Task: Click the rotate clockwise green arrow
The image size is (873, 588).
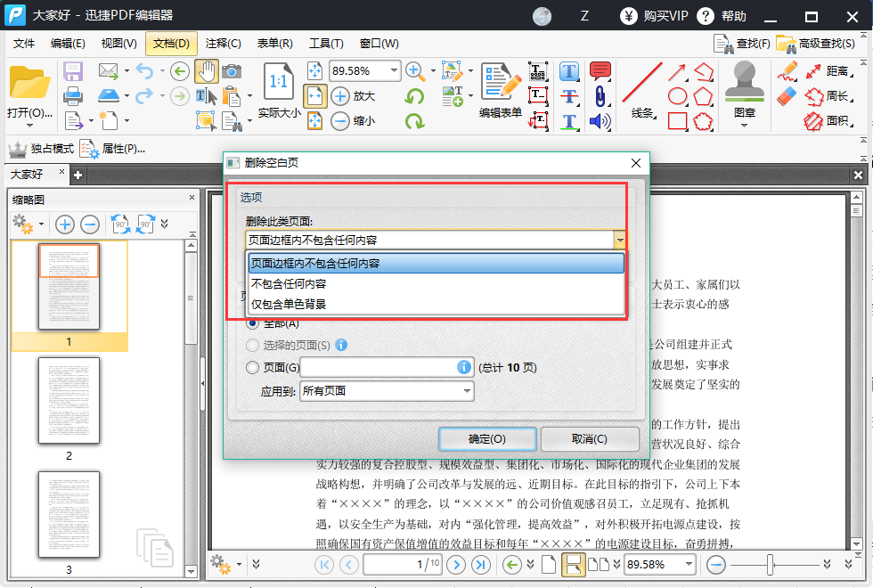Action: 414,121
